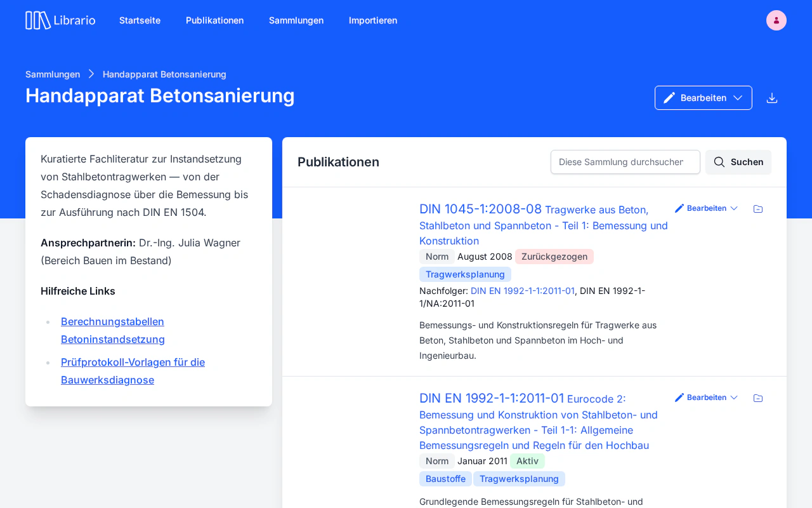The image size is (812, 508).
Task: Open the Sammlungen navigation item
Action: [296, 20]
